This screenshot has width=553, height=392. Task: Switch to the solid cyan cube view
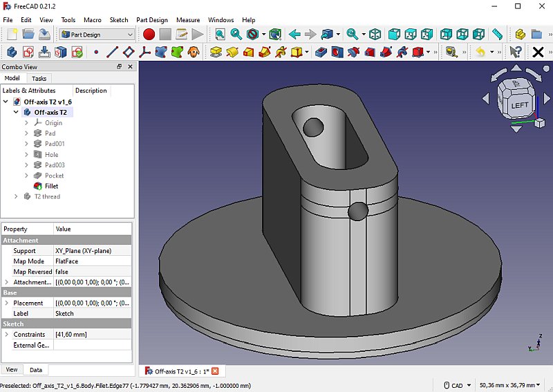tap(394, 35)
